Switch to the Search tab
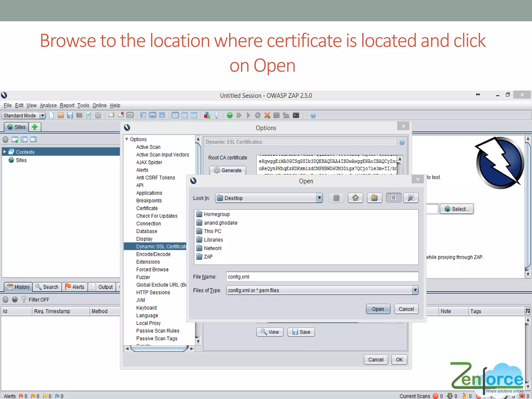The width and height of the screenshot is (532, 399). click(x=47, y=287)
